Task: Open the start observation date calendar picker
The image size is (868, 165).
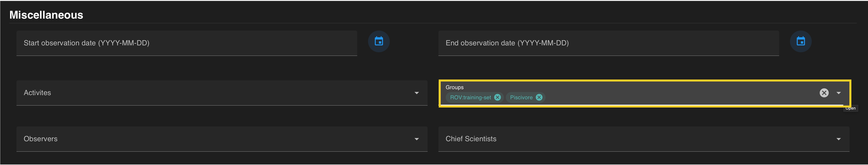Action: [379, 41]
